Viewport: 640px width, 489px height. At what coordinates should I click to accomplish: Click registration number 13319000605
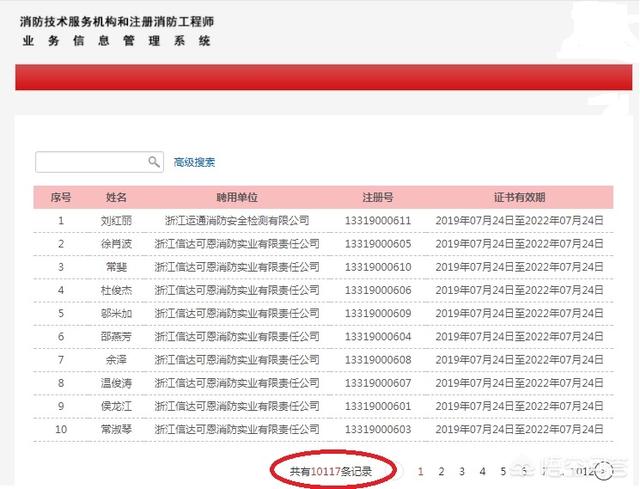point(378,244)
